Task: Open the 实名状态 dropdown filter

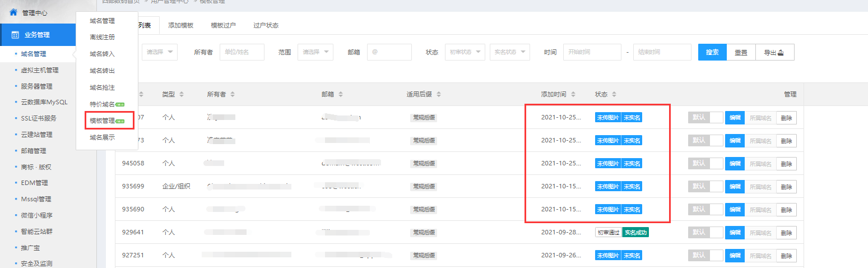Action: click(x=509, y=52)
